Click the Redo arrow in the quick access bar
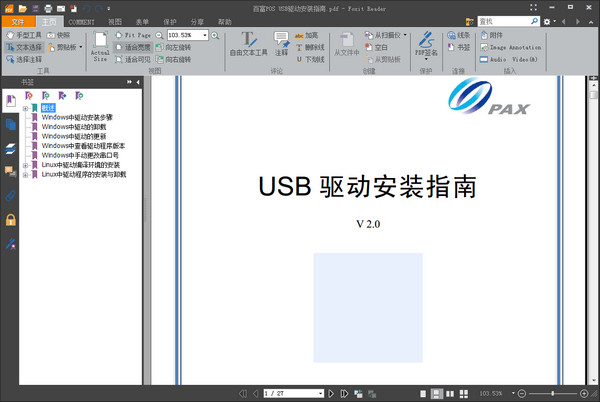 coord(99,8)
